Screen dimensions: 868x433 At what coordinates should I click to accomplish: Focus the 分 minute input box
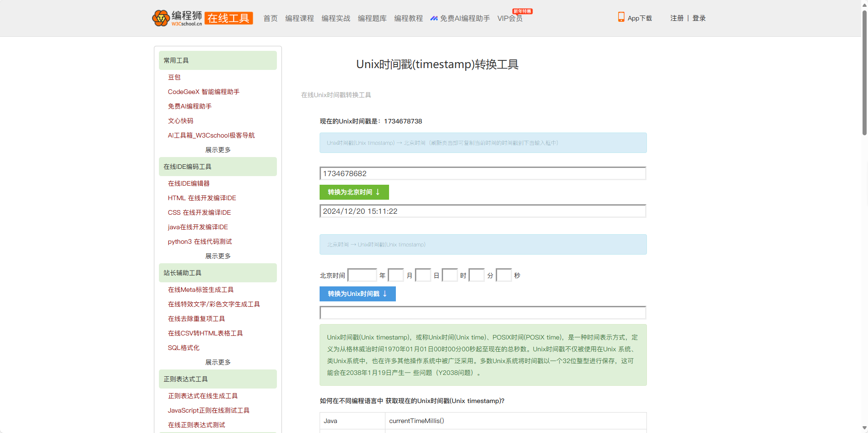[477, 275]
